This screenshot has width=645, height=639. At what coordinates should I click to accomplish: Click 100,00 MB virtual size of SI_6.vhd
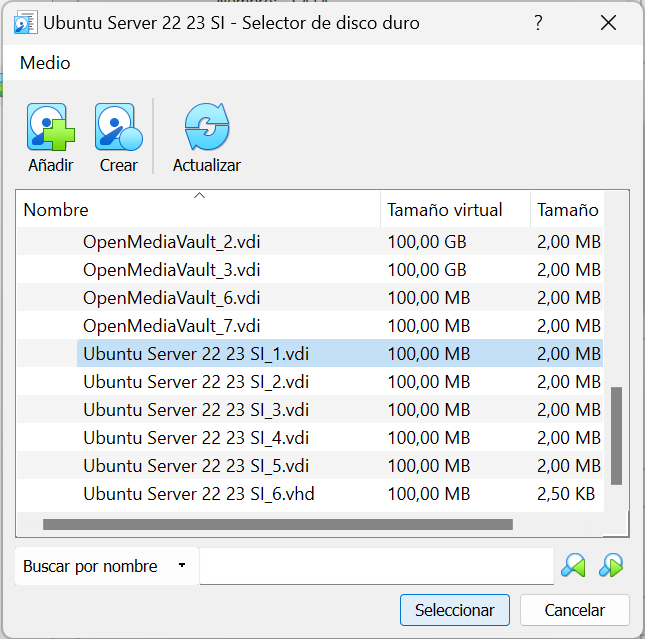tap(429, 493)
